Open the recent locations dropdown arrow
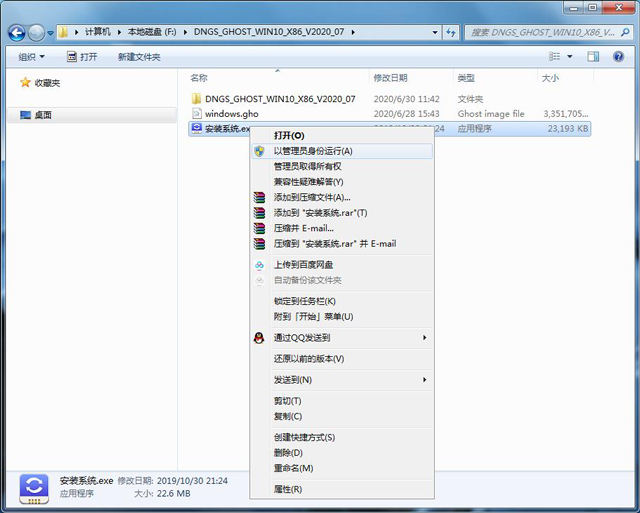Viewport: 640px width, 513px height. 51,33
